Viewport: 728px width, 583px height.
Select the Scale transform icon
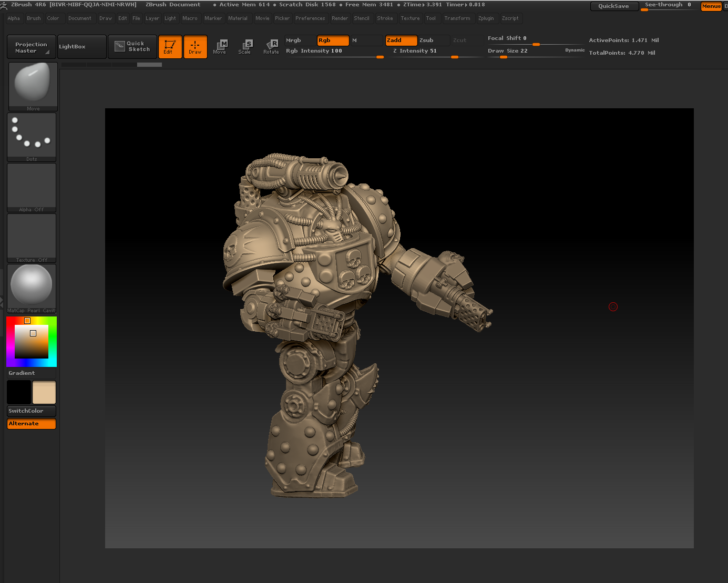pyautogui.click(x=245, y=47)
